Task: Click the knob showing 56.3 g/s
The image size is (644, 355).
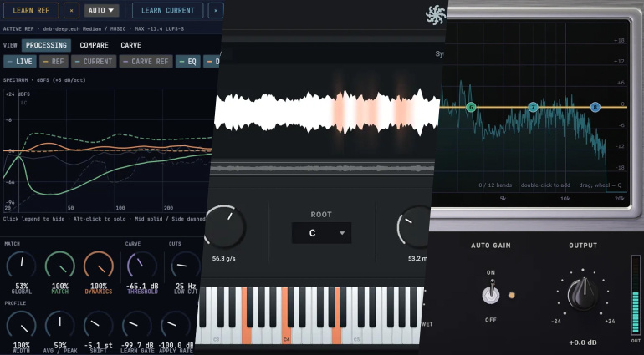Action: (x=225, y=226)
